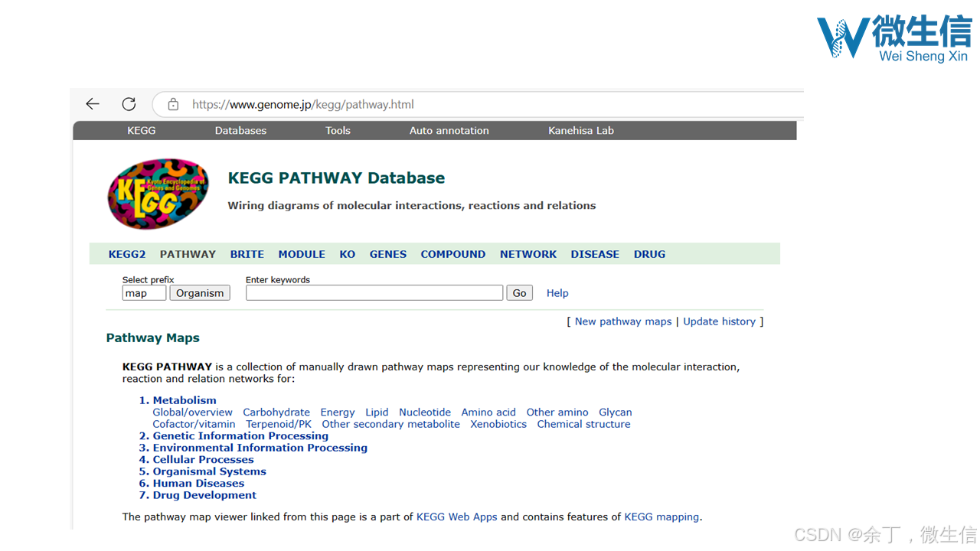Click the Wei Sheng Xin logo
The width and height of the screenshot is (980, 551).
893,37
